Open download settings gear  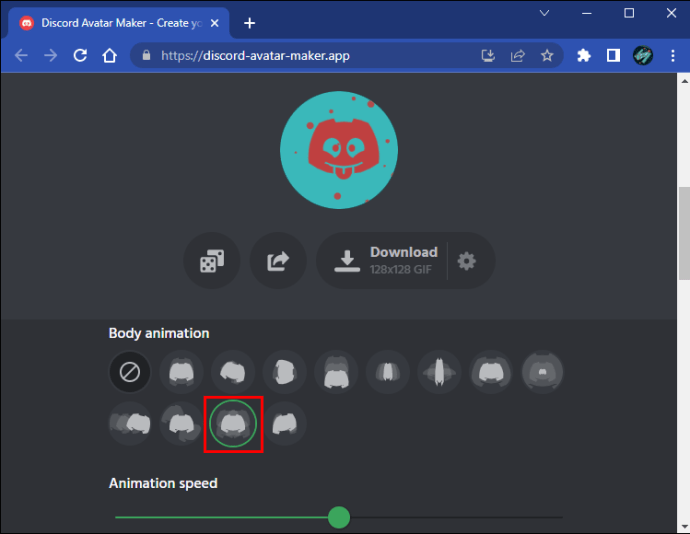click(466, 261)
